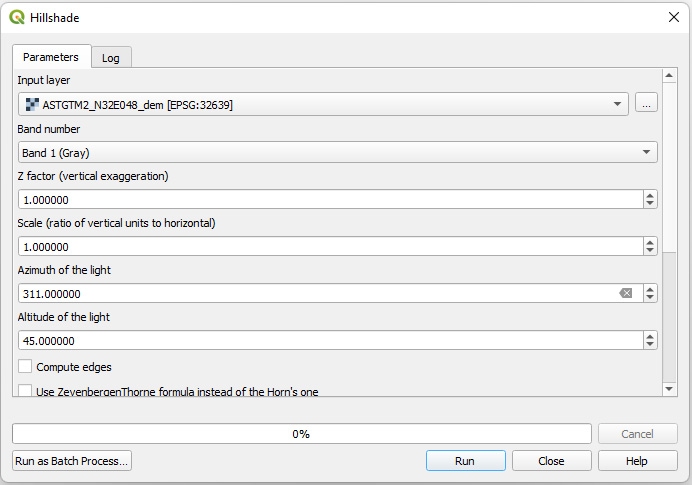The width and height of the screenshot is (692, 485).
Task: Click Run as Batch Process button
Action: coord(72,461)
